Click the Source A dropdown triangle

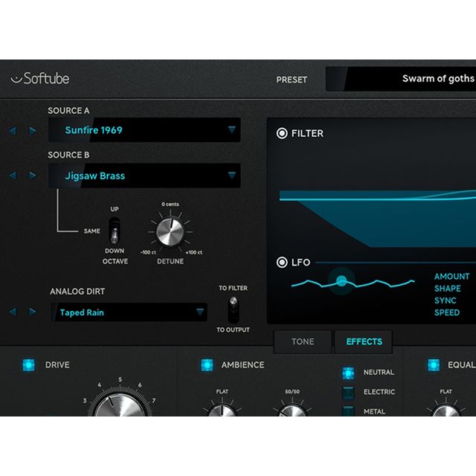[x=231, y=129]
